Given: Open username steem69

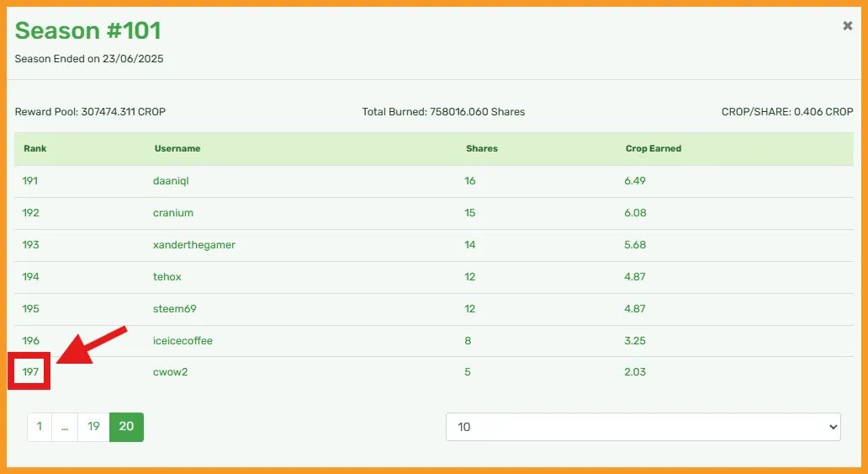Looking at the screenshot, I should click(x=174, y=309).
